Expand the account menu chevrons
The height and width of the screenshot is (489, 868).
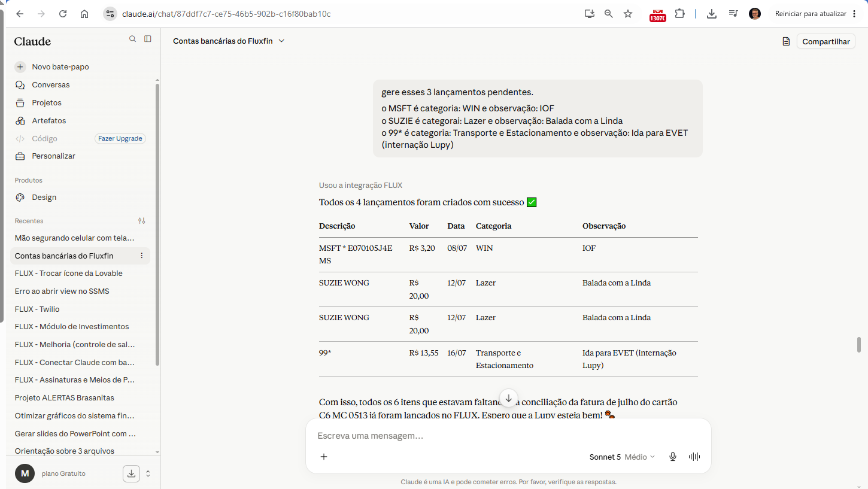click(x=148, y=473)
